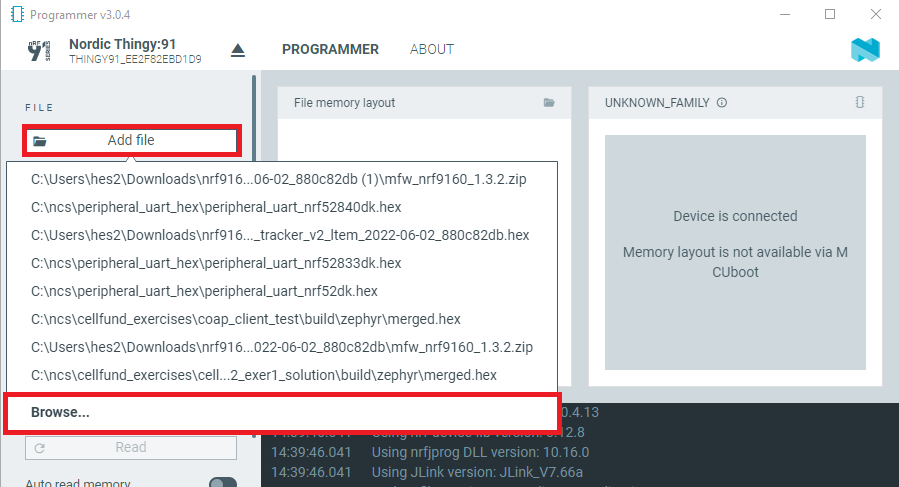Click the Add file button

(131, 141)
